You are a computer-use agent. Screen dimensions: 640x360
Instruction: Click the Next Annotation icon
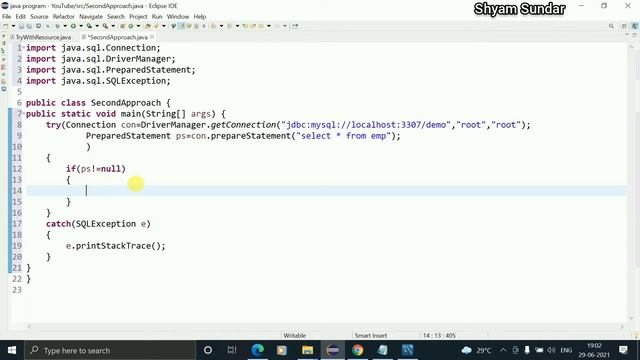coord(213,26)
